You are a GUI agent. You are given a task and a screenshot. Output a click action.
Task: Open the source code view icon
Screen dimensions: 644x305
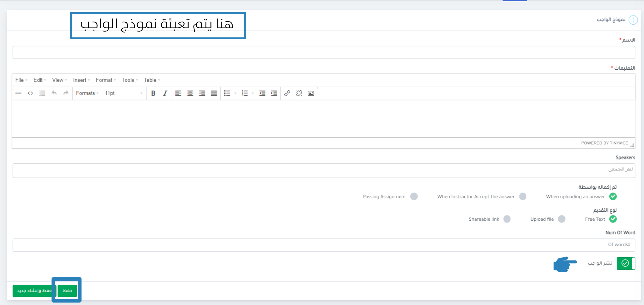point(30,93)
